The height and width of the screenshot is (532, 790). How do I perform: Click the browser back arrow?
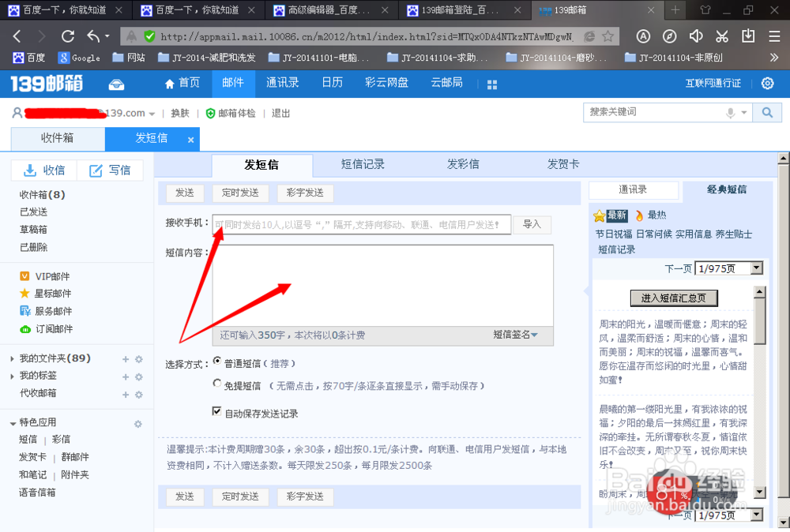pos(17,36)
